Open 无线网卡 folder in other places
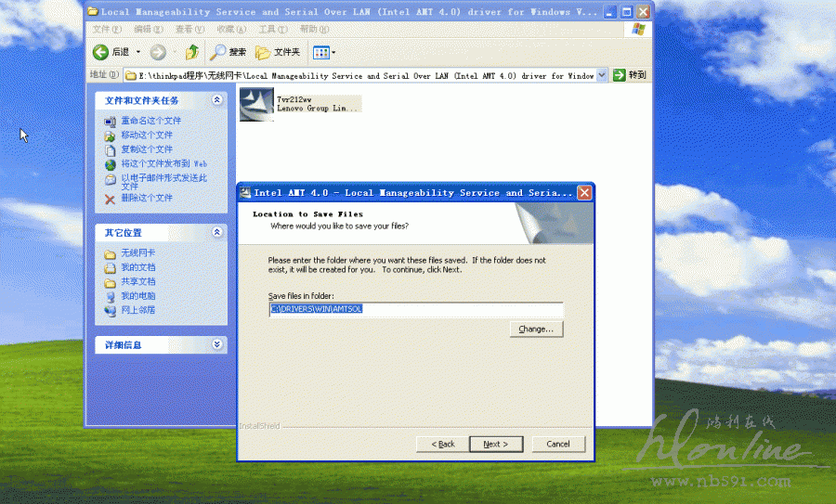 coord(138,252)
